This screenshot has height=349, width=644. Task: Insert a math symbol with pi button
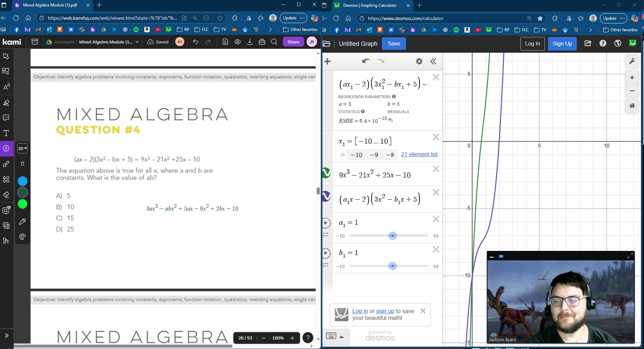pos(22,164)
